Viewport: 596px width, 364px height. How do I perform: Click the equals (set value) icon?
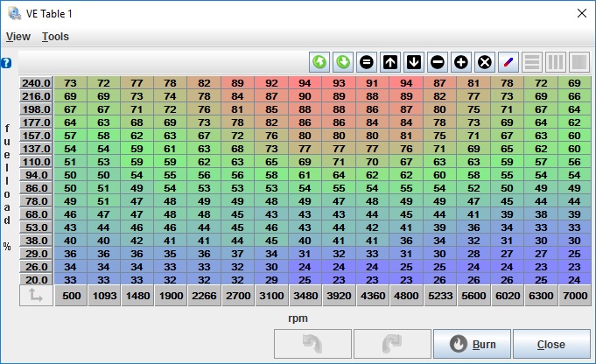pos(368,62)
